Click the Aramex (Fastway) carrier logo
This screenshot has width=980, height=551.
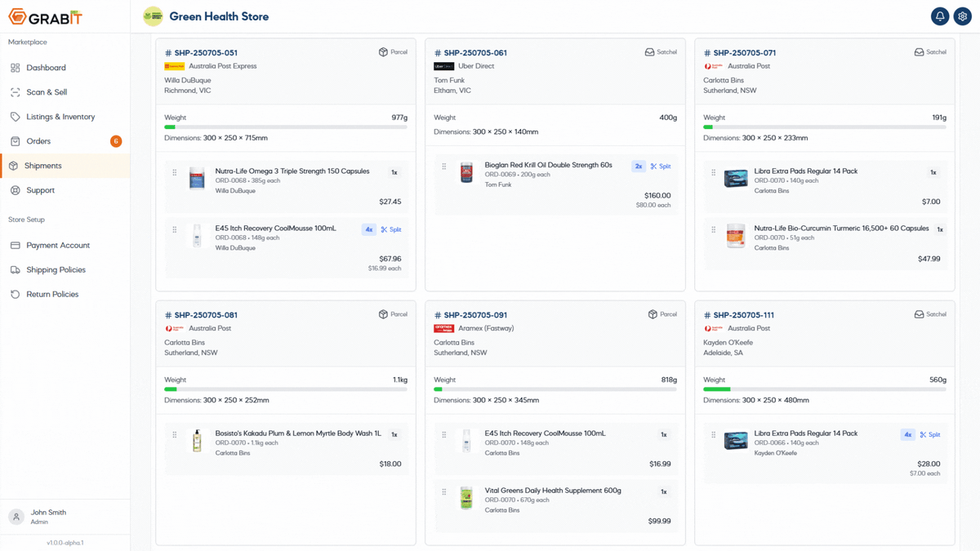coord(444,328)
